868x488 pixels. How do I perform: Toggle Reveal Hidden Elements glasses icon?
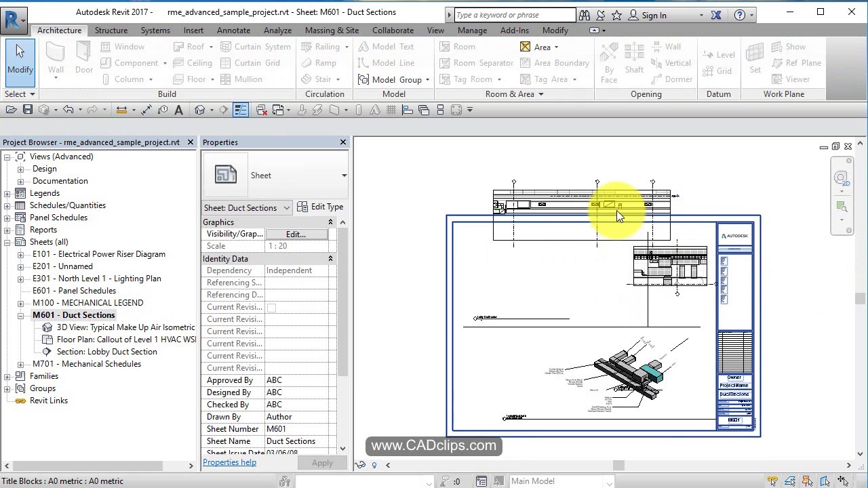pyautogui.click(x=360, y=466)
